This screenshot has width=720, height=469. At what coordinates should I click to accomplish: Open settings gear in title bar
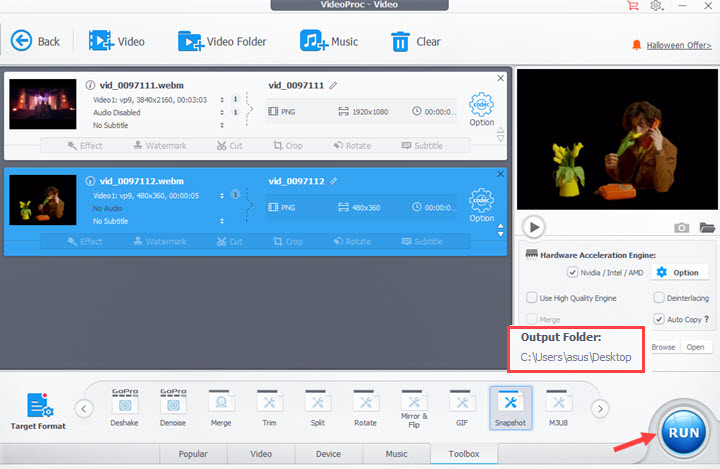[x=656, y=6]
